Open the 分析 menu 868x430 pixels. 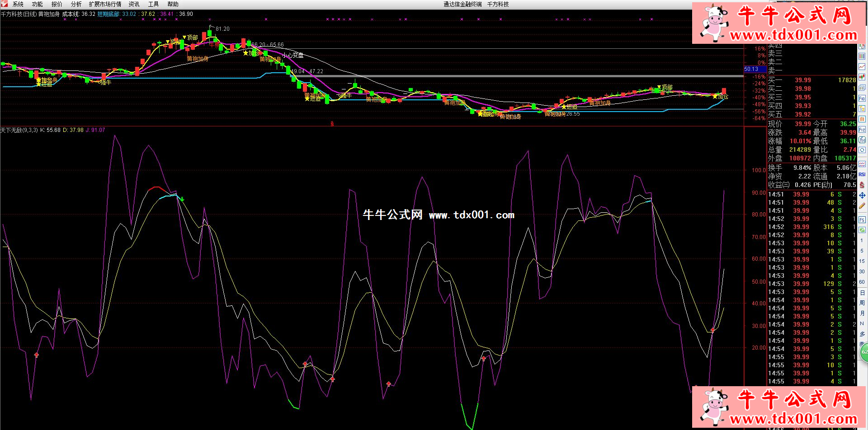(x=76, y=4)
